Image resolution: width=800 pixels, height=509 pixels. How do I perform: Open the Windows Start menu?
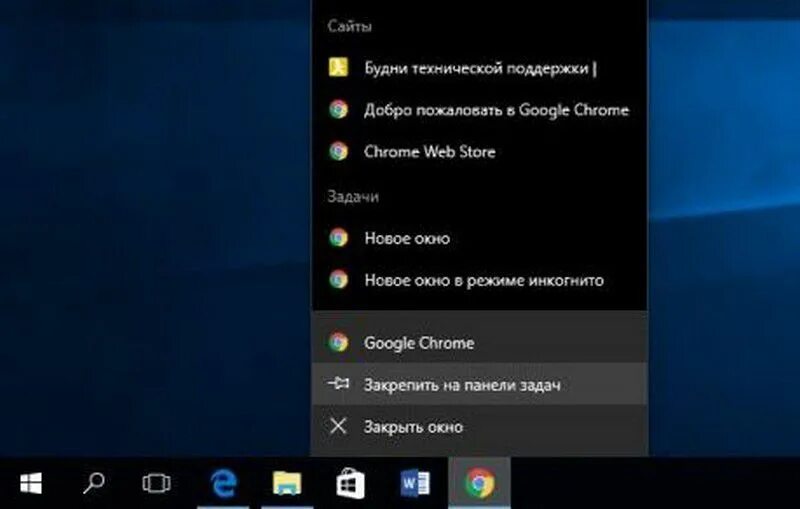(31, 483)
